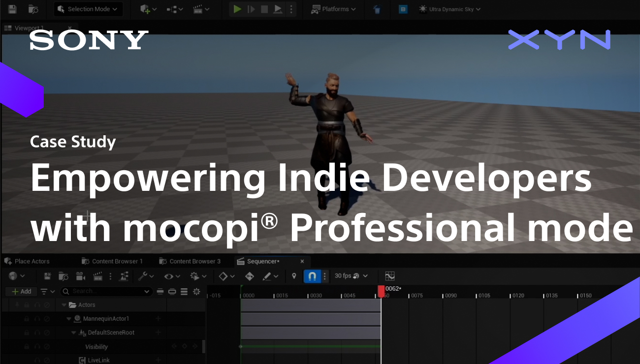The image size is (640, 364).
Task: Open render options three-dot menu in Sequencer
Action: click(110, 276)
